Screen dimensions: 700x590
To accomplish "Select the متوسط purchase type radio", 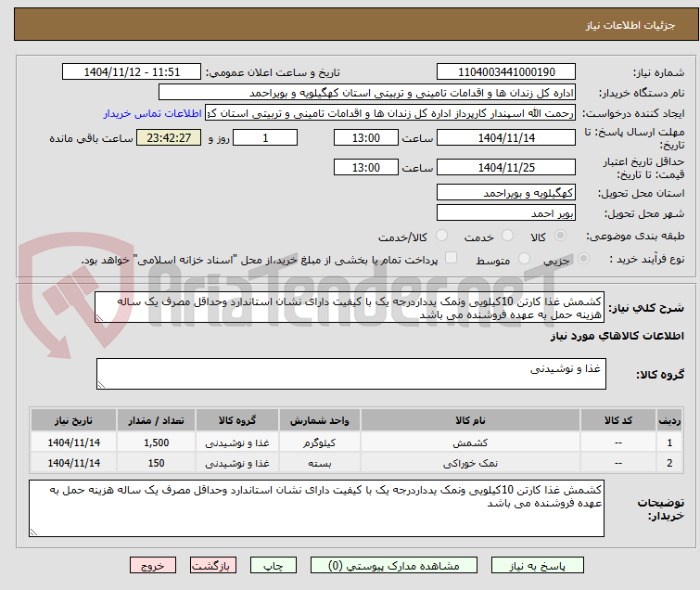I will pos(524,259).
